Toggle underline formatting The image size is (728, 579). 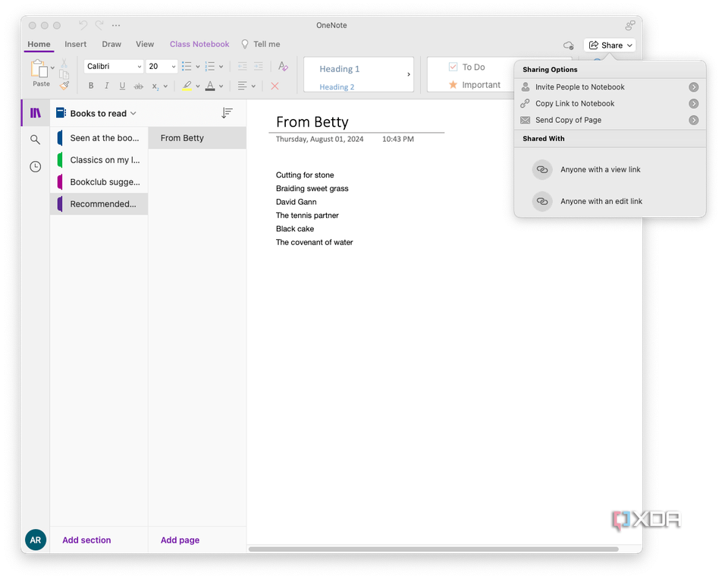pos(122,86)
